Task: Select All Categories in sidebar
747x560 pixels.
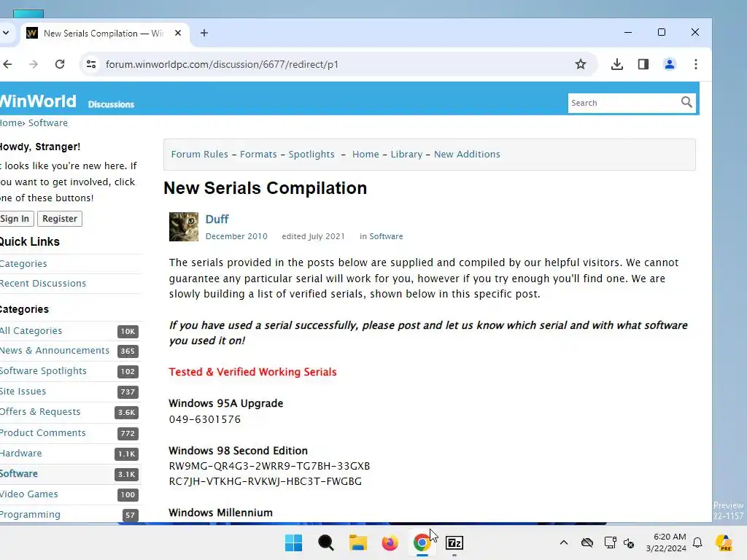Action: (31, 330)
